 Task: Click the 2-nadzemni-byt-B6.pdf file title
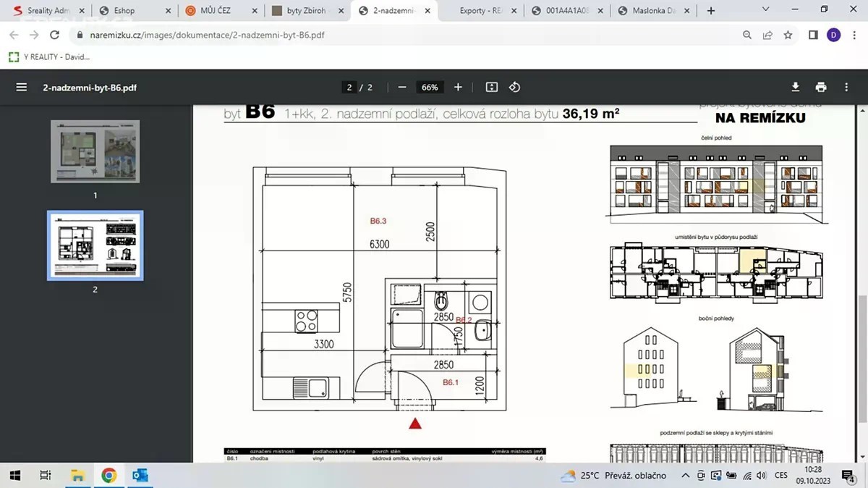[x=90, y=88]
